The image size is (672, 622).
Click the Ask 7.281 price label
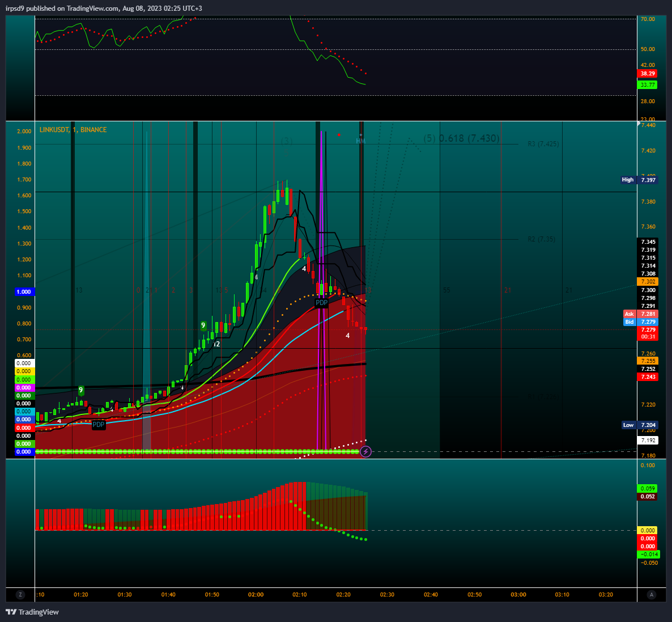tap(640, 314)
